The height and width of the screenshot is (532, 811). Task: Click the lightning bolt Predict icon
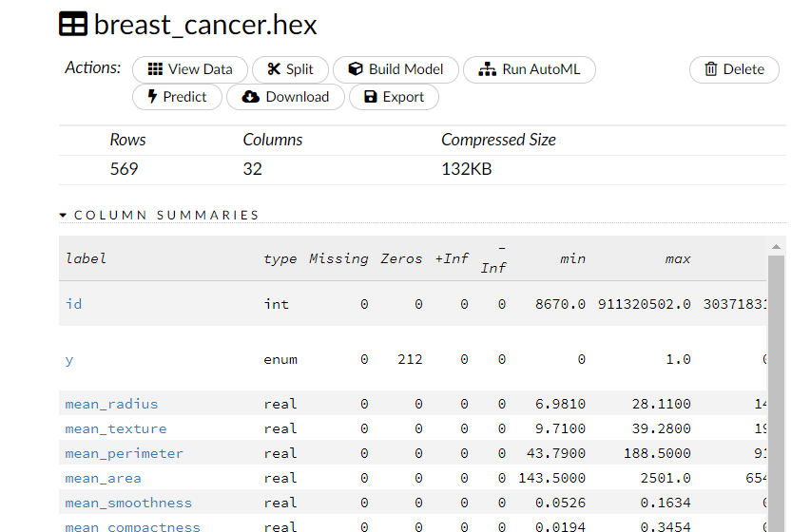tap(152, 97)
